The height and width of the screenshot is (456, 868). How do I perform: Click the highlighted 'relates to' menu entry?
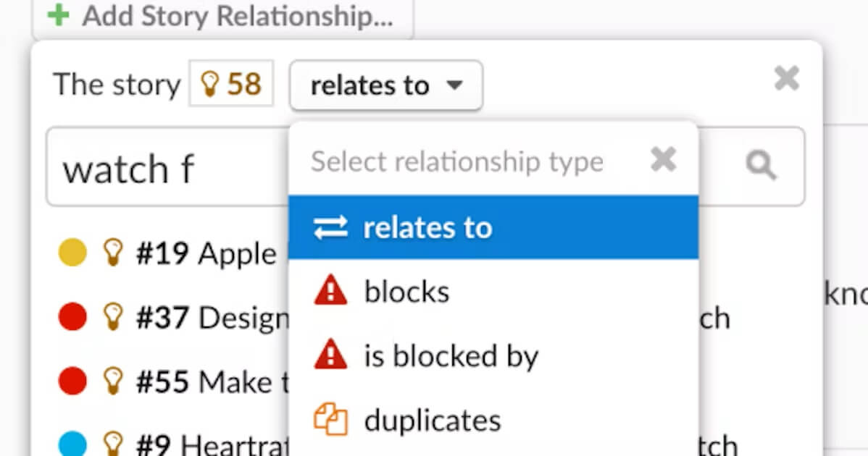pos(427,227)
